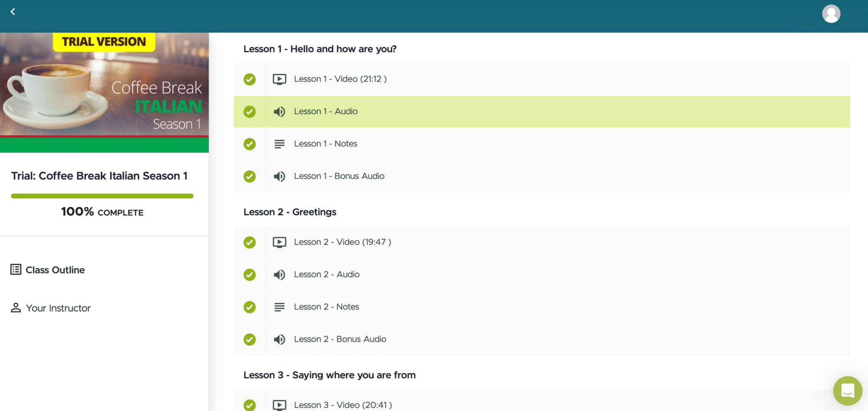Click the 100% complete progress bar

tap(102, 196)
